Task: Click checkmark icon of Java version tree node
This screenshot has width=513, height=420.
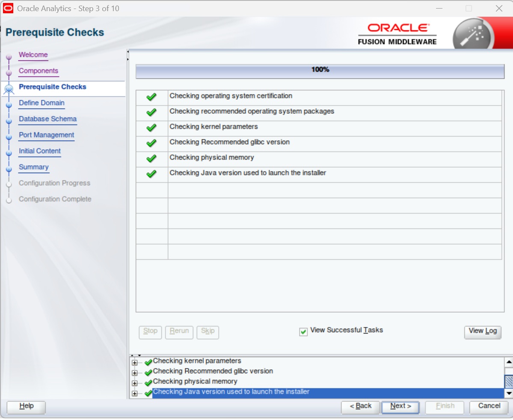Action: (148, 393)
